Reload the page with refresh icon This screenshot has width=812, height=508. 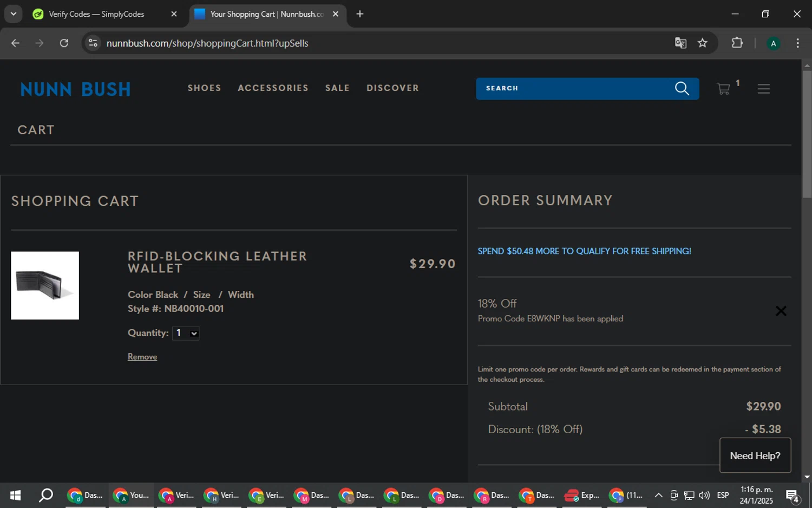click(x=64, y=43)
